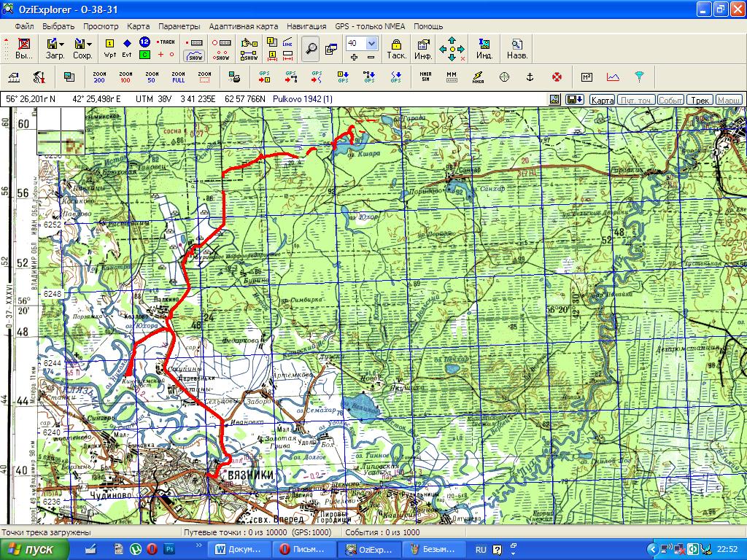
Task: Click the map overview thumbnail
Action: [63, 141]
